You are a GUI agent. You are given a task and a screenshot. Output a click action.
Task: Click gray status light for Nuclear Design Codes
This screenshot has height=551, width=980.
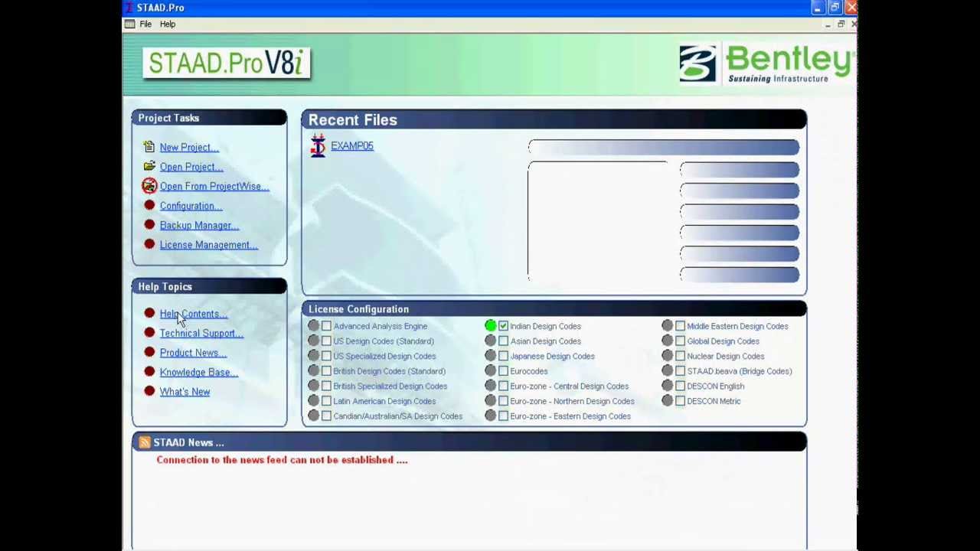(667, 356)
